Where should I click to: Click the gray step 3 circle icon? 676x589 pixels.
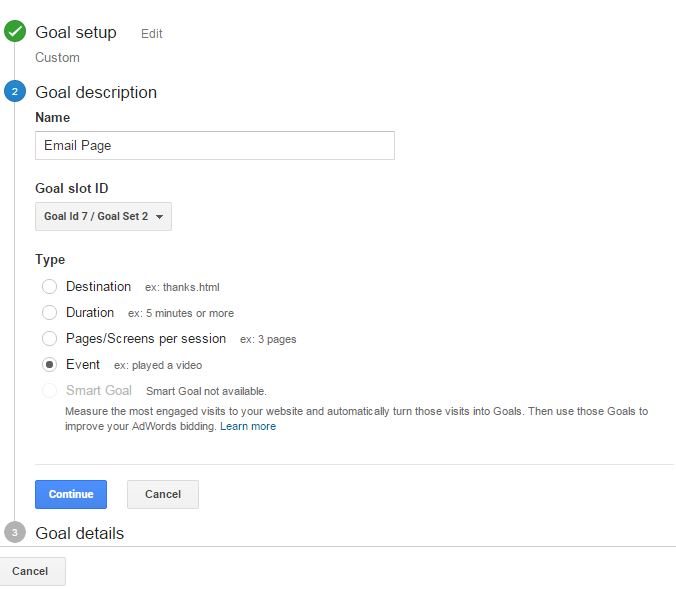(15, 532)
